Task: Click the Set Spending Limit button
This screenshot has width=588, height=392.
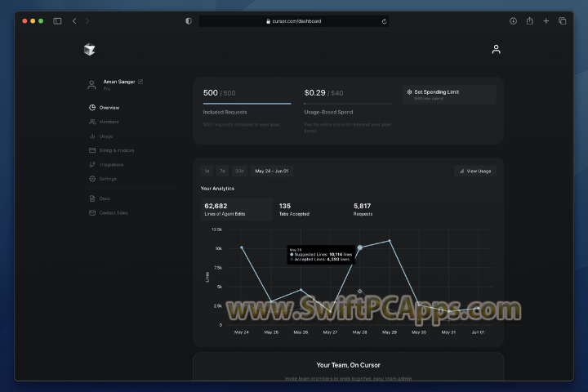Action: point(449,95)
